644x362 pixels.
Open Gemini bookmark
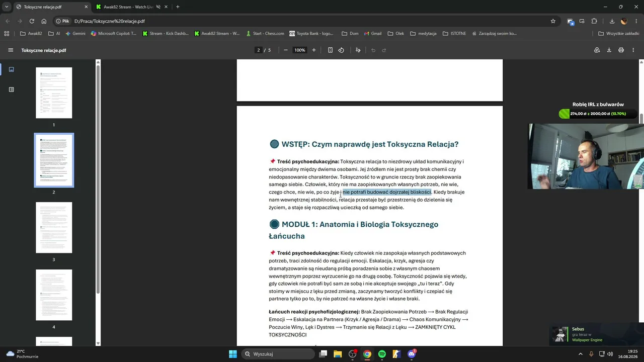75,34
